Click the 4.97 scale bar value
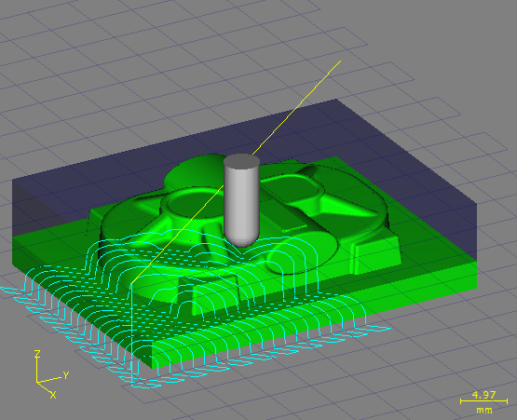The width and height of the screenshot is (517, 420). click(x=483, y=395)
